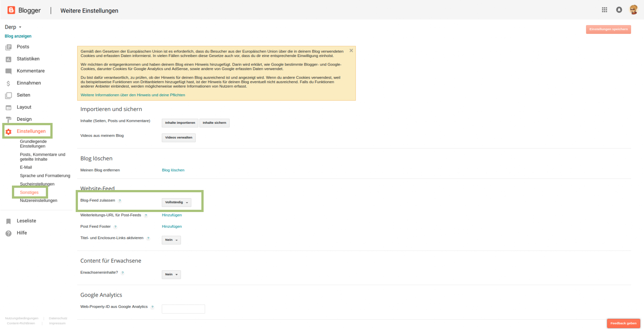Click the Web-Property-ID input field
644x329 pixels.
tap(183, 309)
